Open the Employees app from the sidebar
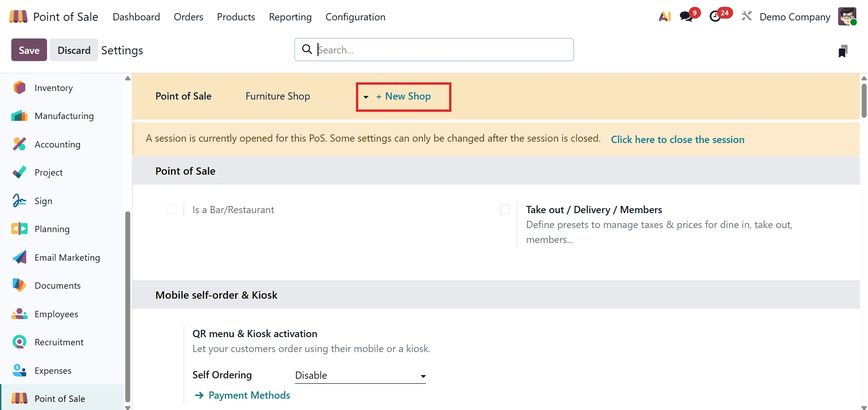868x410 pixels. coord(56,314)
